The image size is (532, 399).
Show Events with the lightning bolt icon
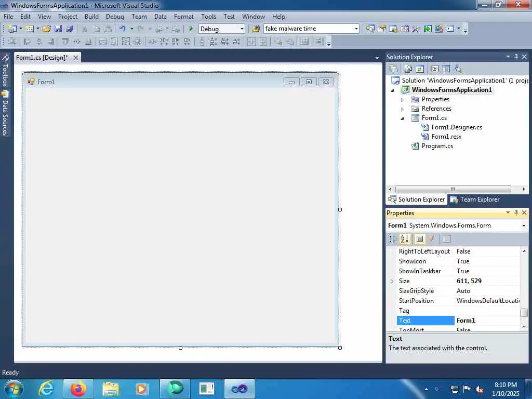tap(432, 239)
